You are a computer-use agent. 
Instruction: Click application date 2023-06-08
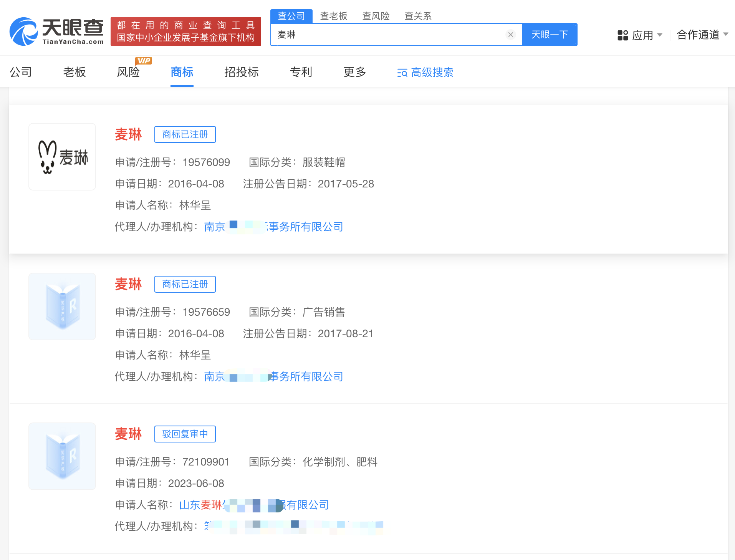(196, 483)
